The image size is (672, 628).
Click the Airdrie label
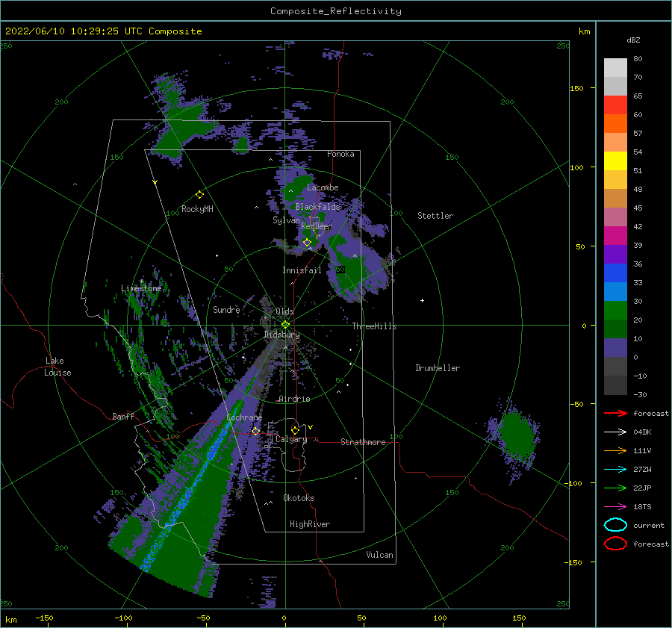coord(294,399)
